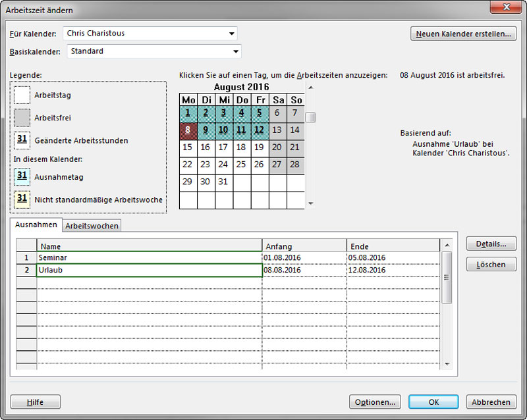Switch to the Arbeitswochen tab
Screen dimensions: 527x420
coord(92,226)
